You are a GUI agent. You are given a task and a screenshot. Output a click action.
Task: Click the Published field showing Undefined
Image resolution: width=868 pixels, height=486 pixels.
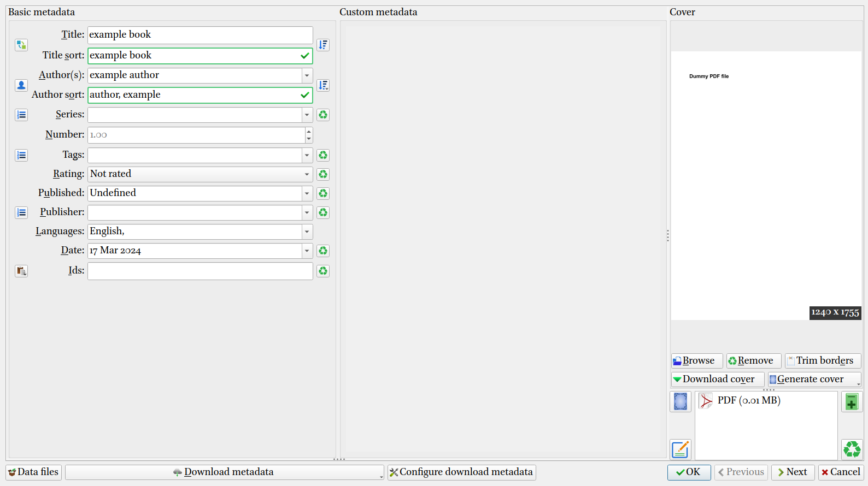pos(195,193)
